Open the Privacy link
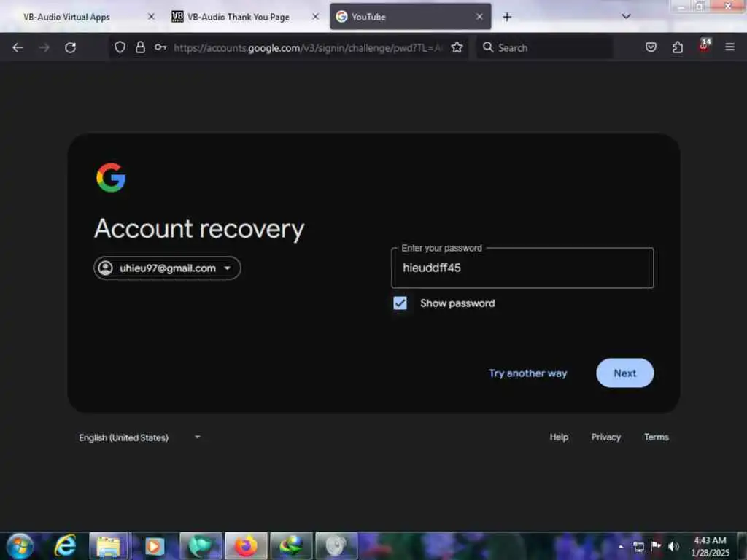 (x=605, y=437)
